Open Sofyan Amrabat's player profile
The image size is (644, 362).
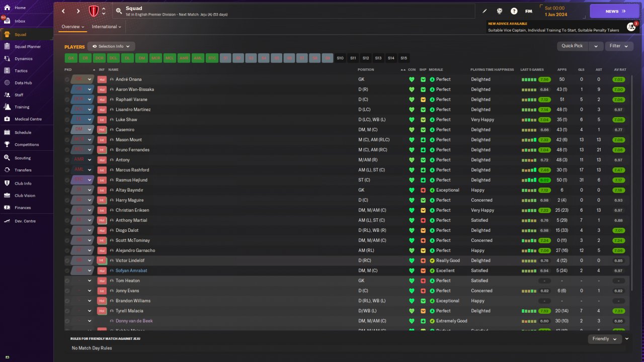tap(131, 270)
